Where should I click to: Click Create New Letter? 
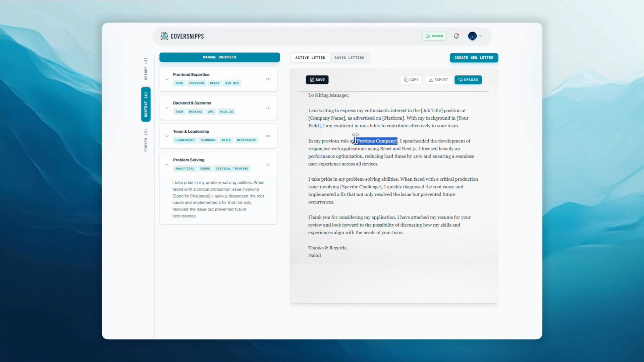(x=474, y=58)
